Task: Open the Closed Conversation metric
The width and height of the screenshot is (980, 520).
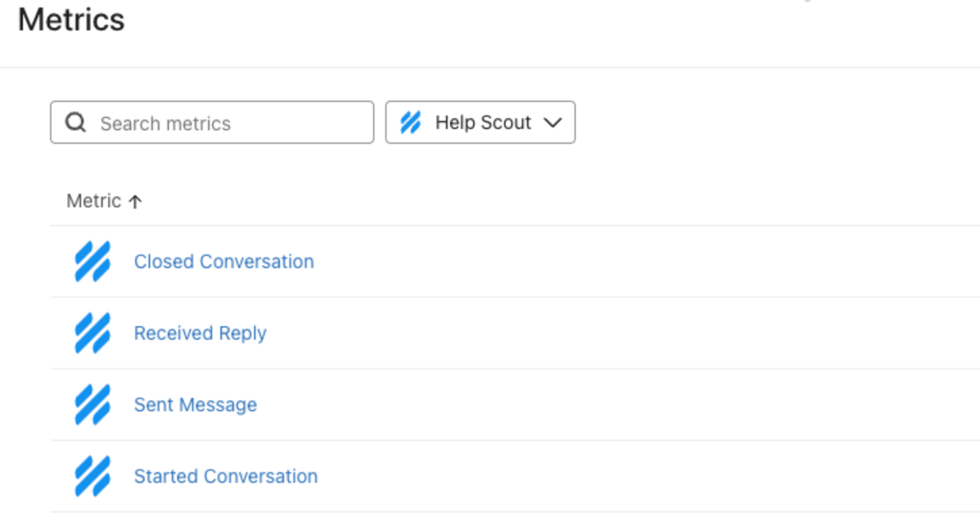Action: [x=224, y=261]
